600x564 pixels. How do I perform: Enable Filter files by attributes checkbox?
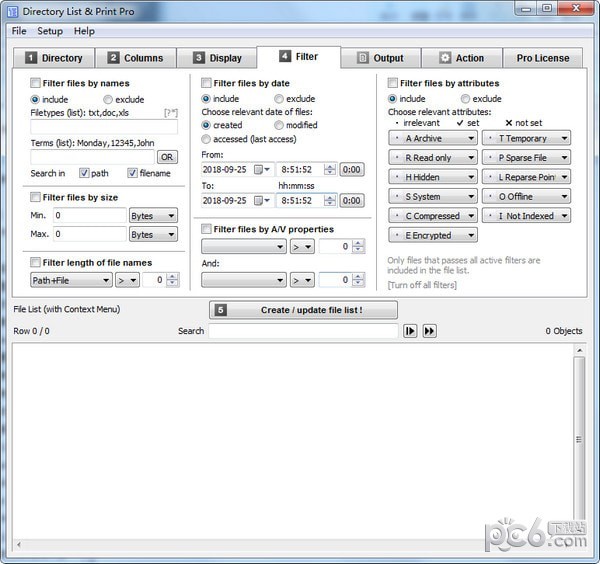[393, 83]
